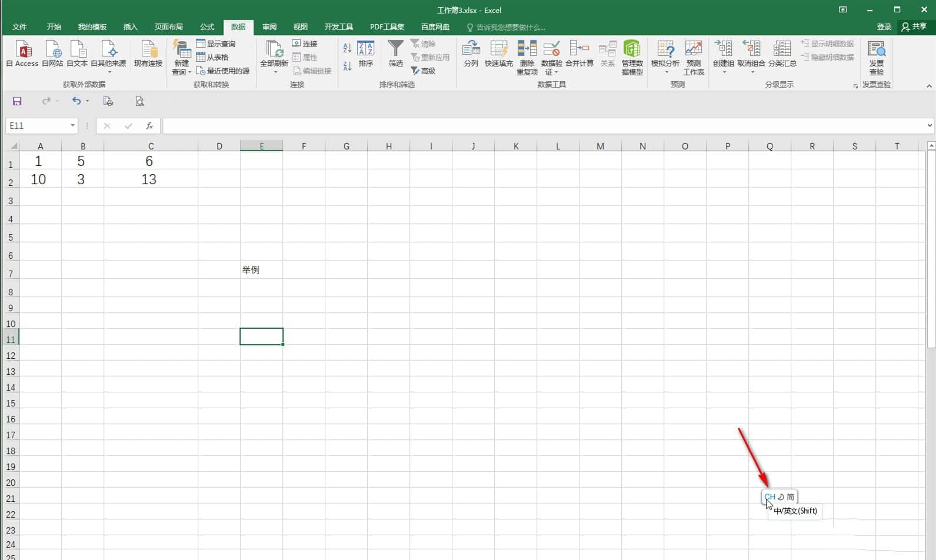
Task: Click Refresh All (全部刷新) icon
Action: pyautogui.click(x=274, y=50)
